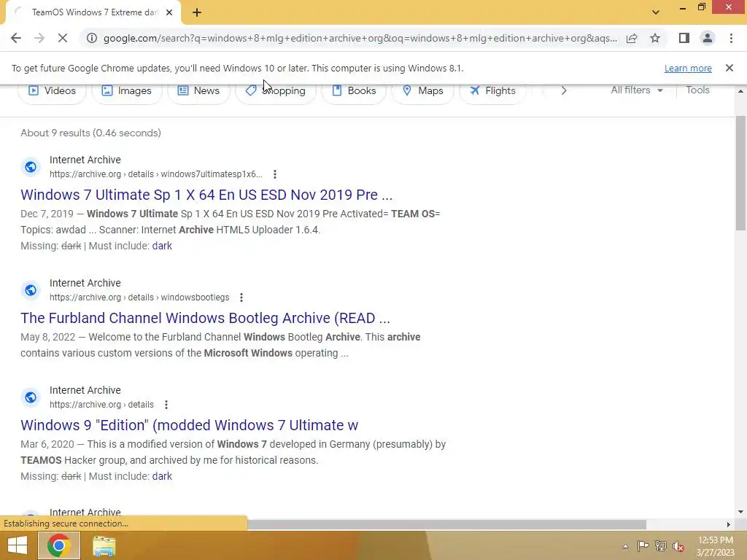
Task: Click favicon of the windows7ultimatesp1x6 result
Action: click(31, 167)
